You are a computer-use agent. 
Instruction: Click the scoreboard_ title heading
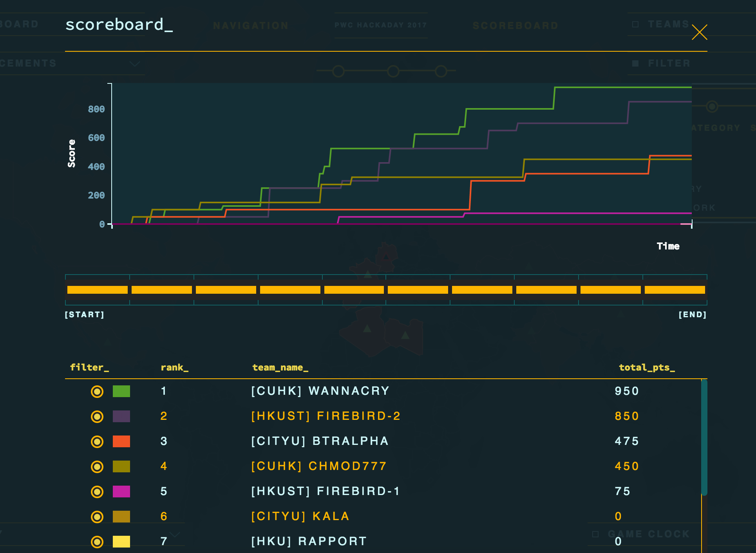point(119,25)
